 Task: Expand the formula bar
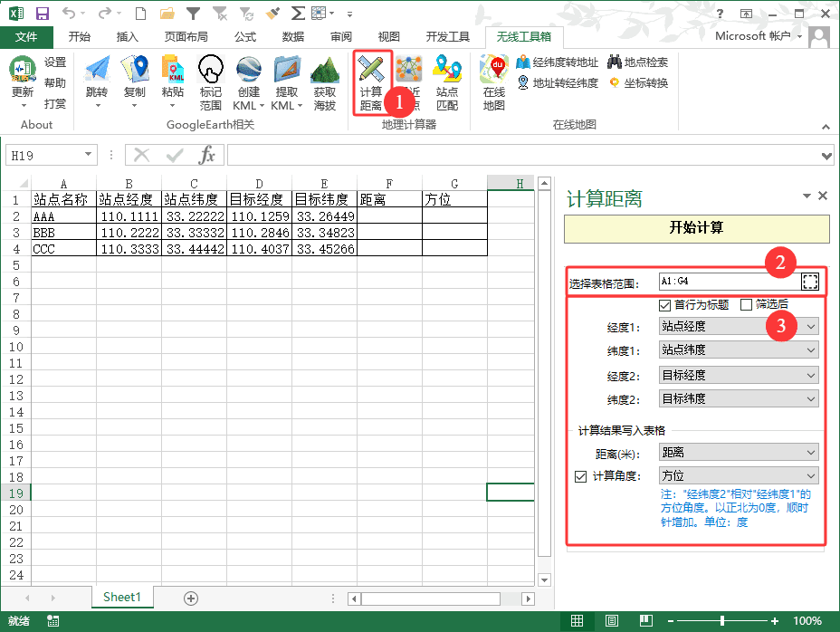[x=826, y=156]
